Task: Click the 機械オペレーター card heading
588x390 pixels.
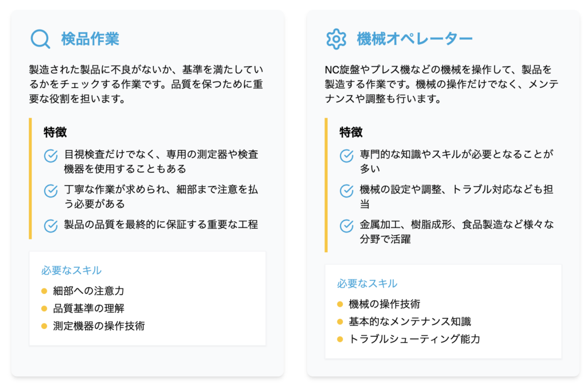Action: point(415,39)
